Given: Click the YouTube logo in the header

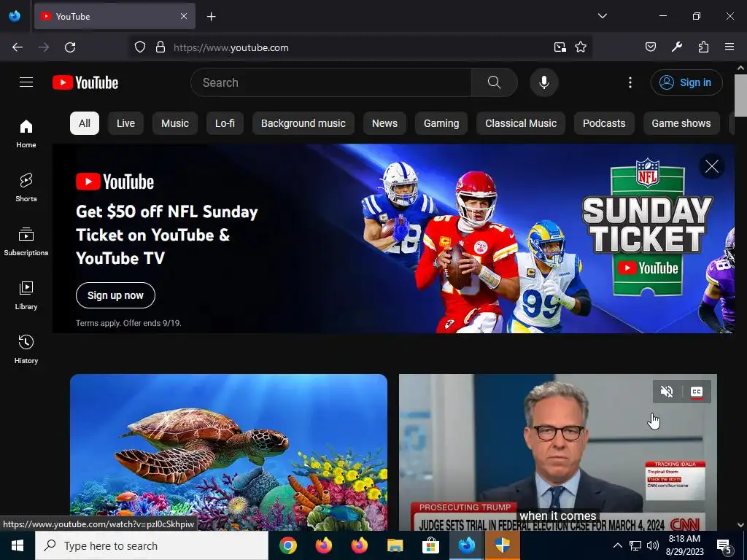Looking at the screenshot, I should tap(85, 82).
